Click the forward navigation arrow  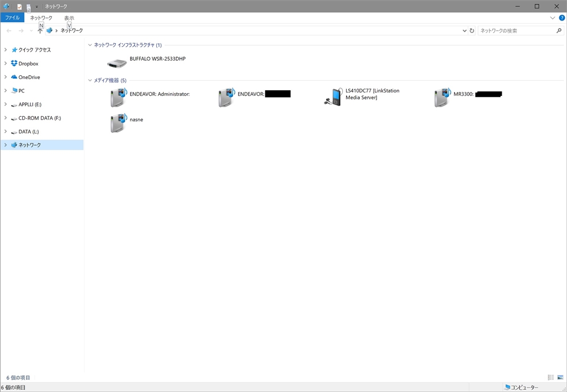[21, 31]
